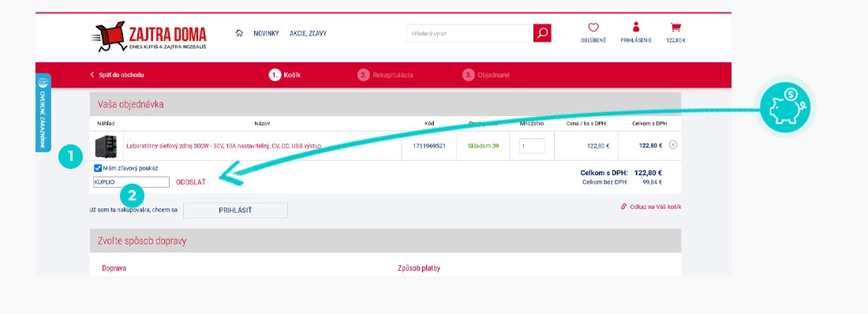868x314 pixels.
Task: Click the Vaša objednávka heading
Action: pos(131,104)
